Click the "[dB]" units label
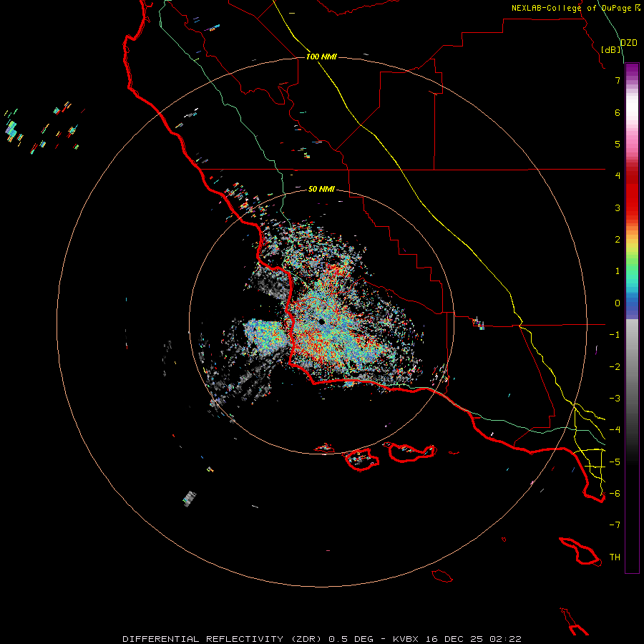The image size is (644, 644). (611, 49)
